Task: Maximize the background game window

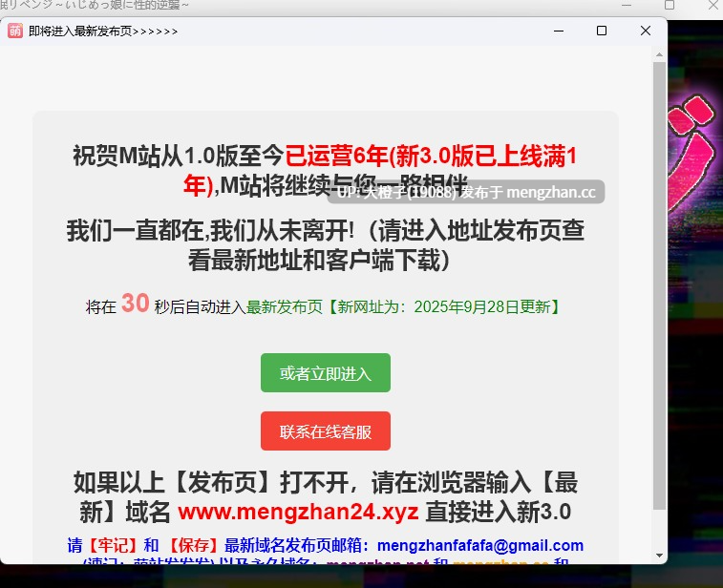Action: pyautogui.click(x=670, y=5)
